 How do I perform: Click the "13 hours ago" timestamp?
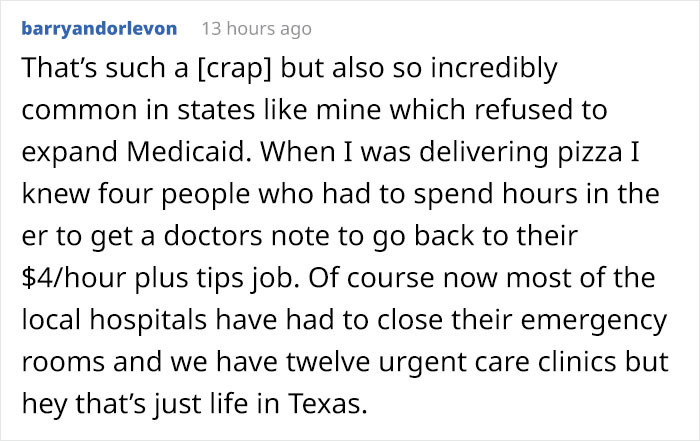tap(257, 29)
